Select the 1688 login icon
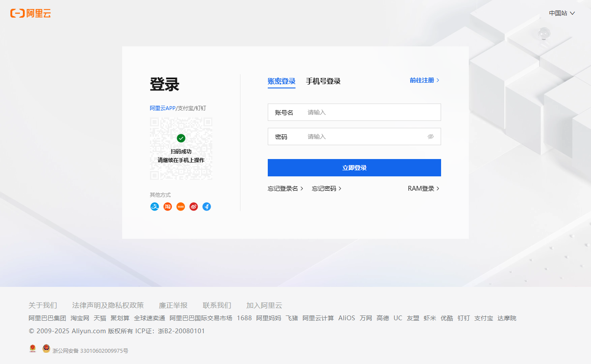This screenshot has height=364, width=591. tap(180, 207)
